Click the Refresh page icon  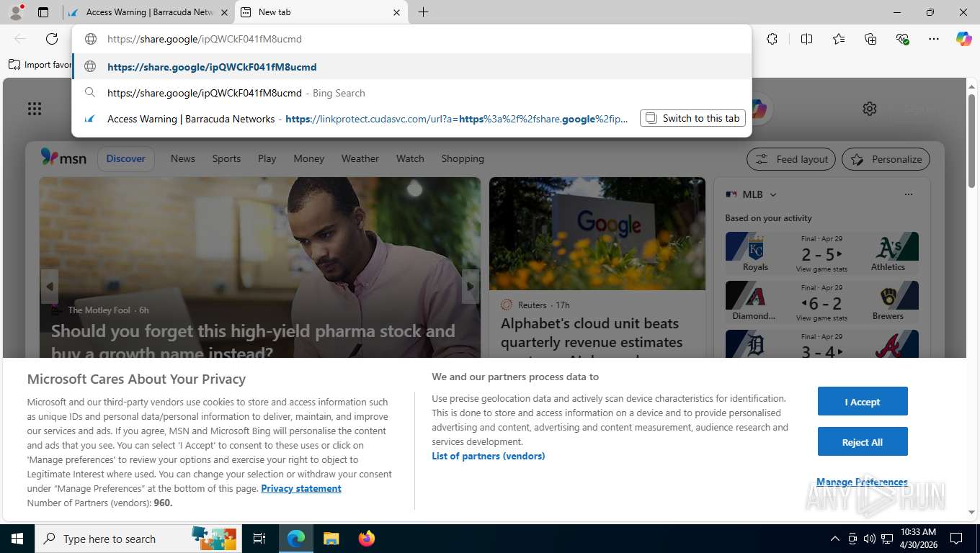point(52,39)
